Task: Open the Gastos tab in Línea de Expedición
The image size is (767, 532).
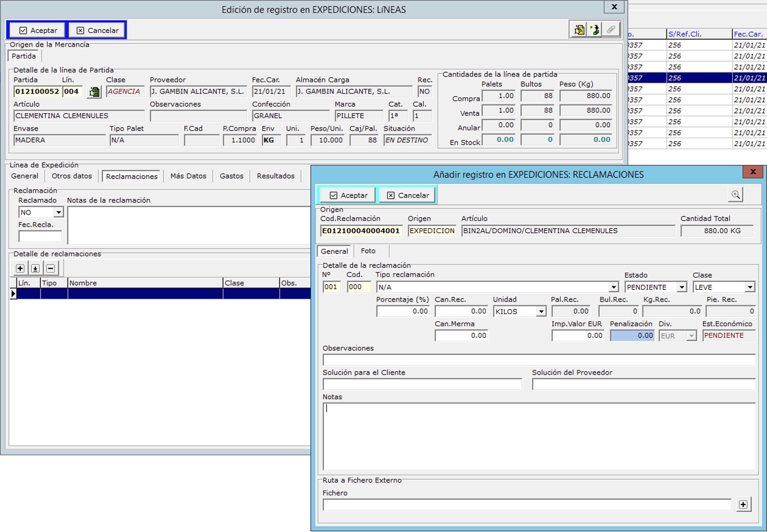Action: [x=231, y=176]
